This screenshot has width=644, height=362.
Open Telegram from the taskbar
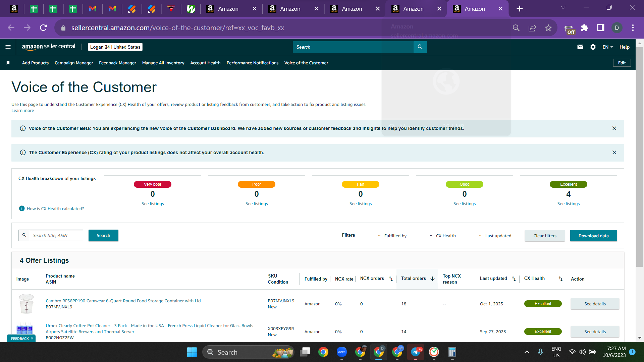[x=416, y=352]
